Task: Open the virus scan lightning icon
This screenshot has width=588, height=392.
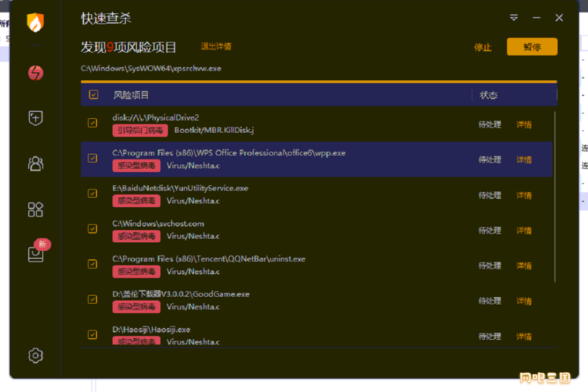Action: pos(36,73)
